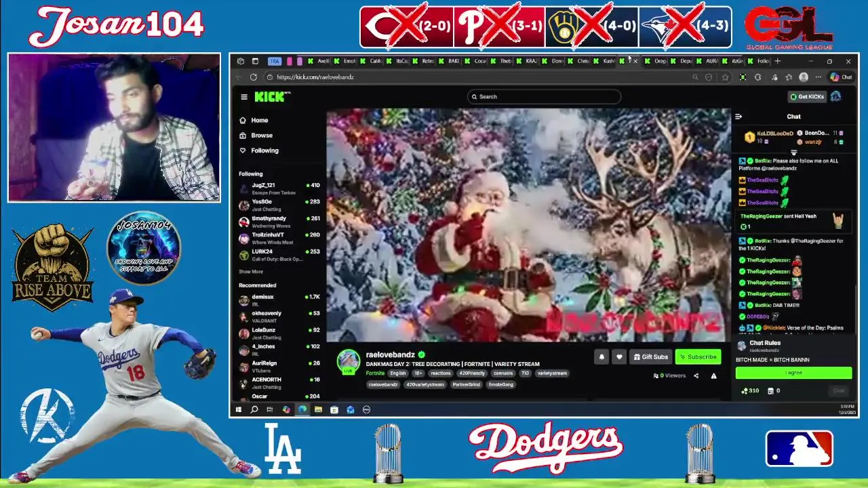Refresh the browser page
This screenshot has width=868, height=488.
pyautogui.click(x=254, y=77)
